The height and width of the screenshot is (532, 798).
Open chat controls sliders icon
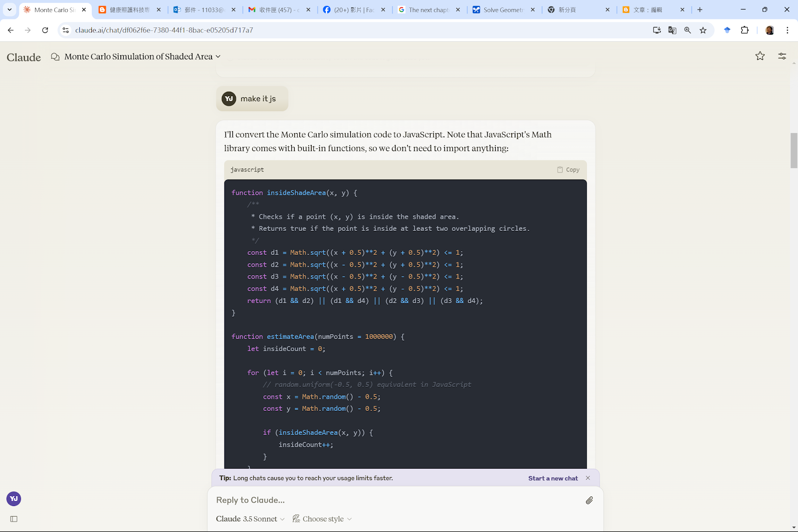click(782, 56)
